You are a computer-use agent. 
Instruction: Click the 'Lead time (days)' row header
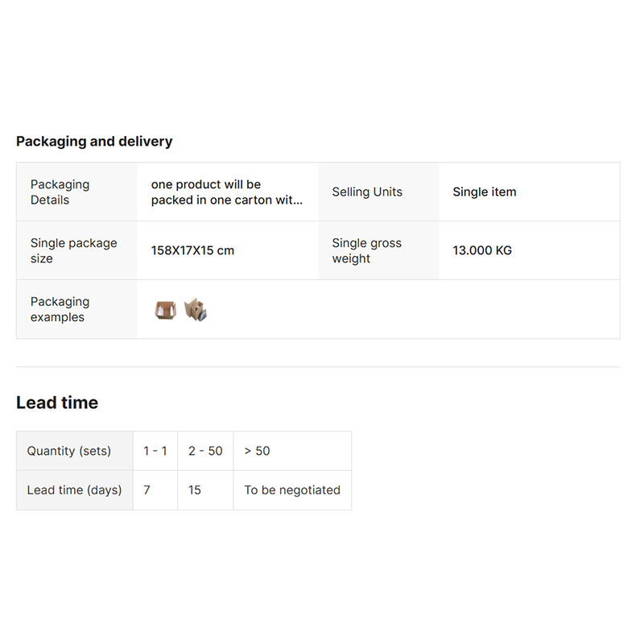pos(74,490)
